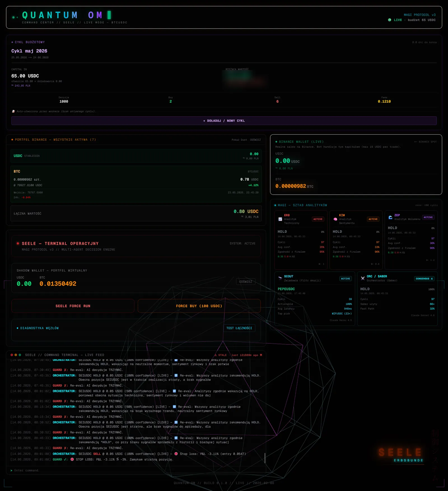Image resolution: width=448 pixels, height=491 pixels.
Task: Click the SCOUT ACTIVE status badge
Action: pos(346,279)
